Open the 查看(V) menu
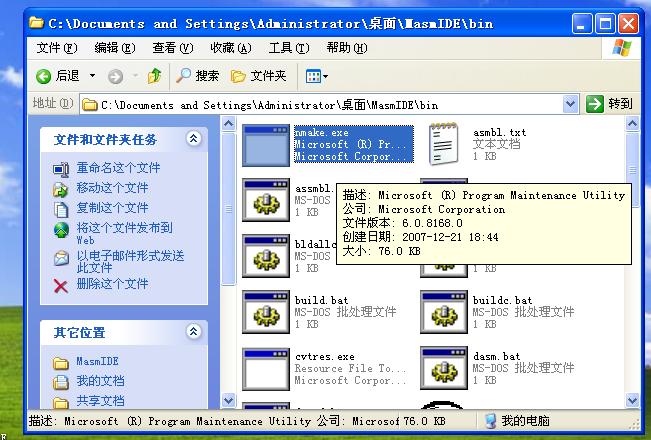The height and width of the screenshot is (440, 651). (x=173, y=48)
